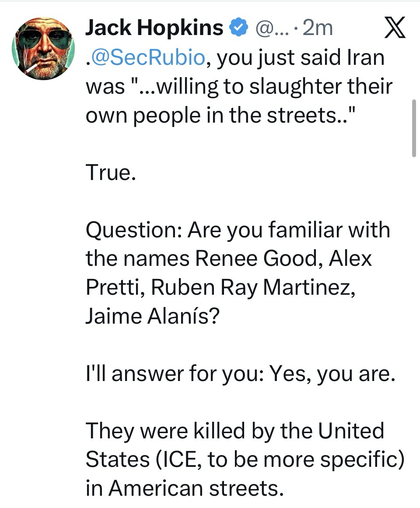Click "They were killed by the United" line
Screen dimensions: 420x508
234,430
